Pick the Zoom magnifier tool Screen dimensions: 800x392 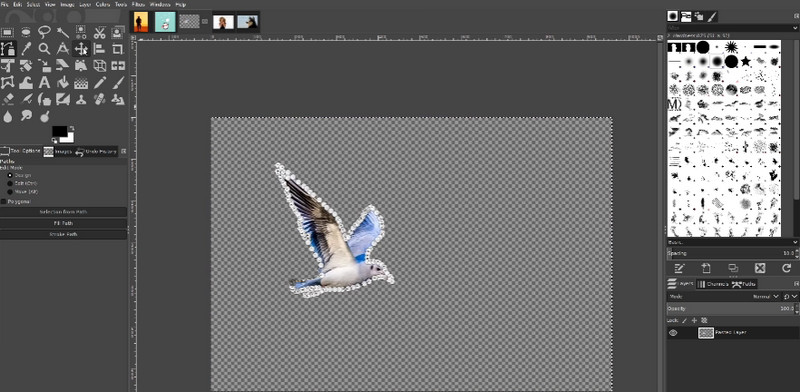point(44,49)
